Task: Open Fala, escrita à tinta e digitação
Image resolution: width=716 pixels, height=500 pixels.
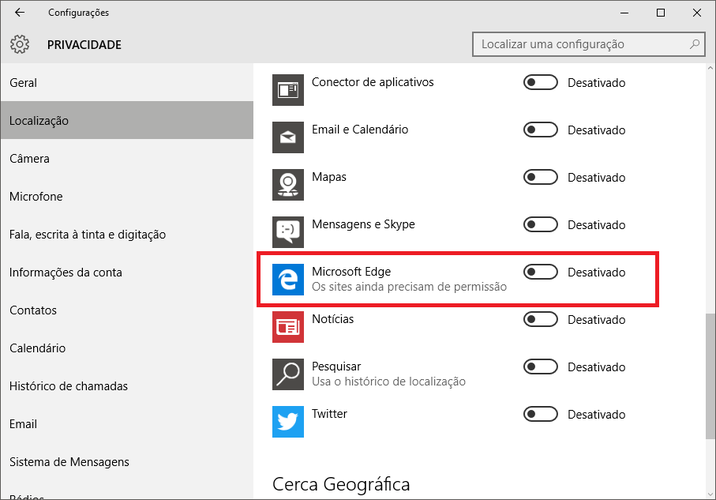Action: tap(127, 234)
